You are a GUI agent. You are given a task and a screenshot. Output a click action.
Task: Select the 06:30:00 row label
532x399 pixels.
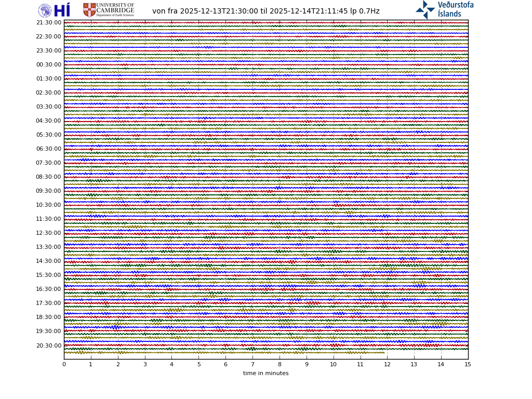(x=49, y=149)
